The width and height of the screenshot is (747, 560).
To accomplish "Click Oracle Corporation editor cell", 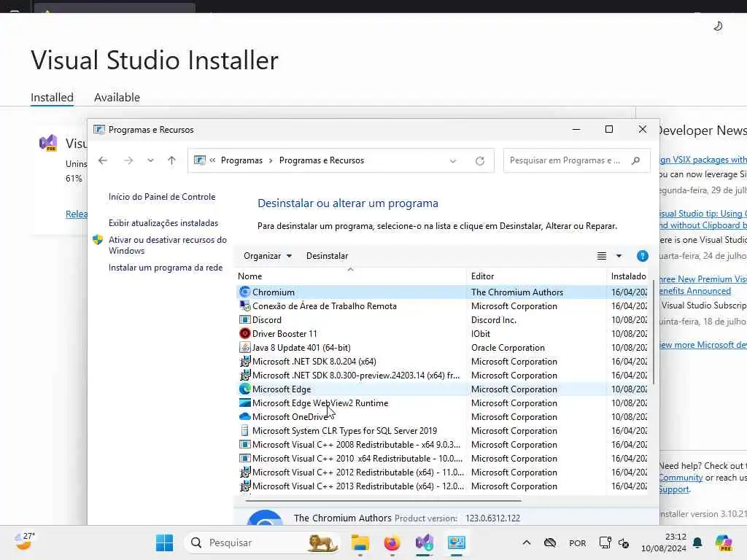I will click(508, 348).
